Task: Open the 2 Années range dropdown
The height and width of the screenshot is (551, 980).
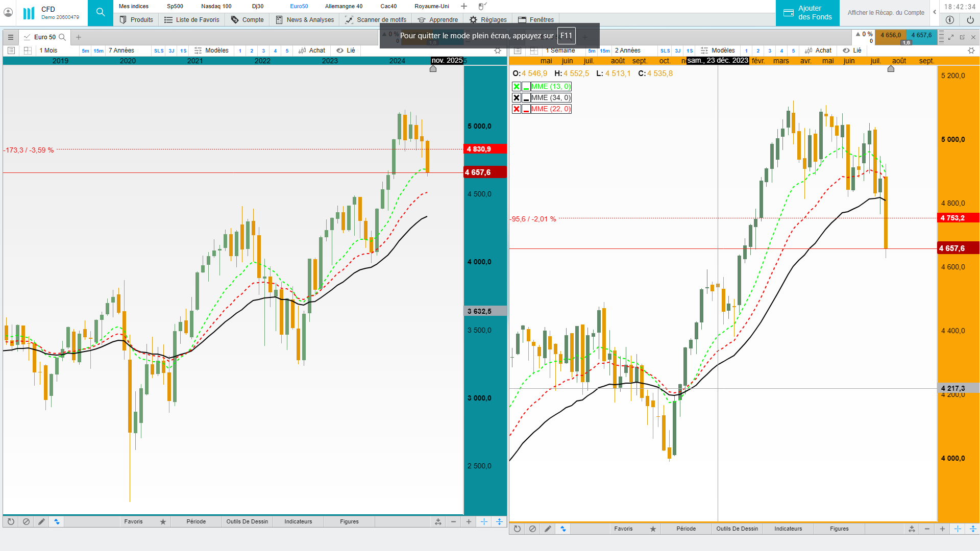Action: tap(627, 51)
